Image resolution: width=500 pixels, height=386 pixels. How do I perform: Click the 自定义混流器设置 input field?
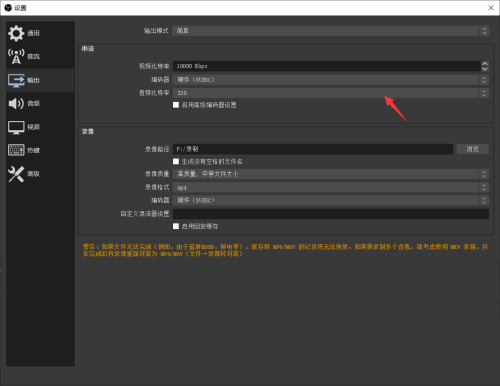point(330,214)
